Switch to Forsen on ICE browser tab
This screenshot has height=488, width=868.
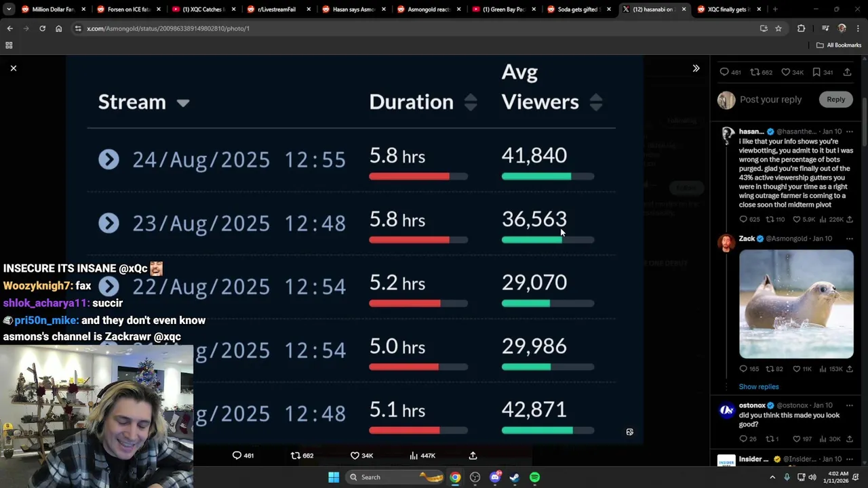128,9
